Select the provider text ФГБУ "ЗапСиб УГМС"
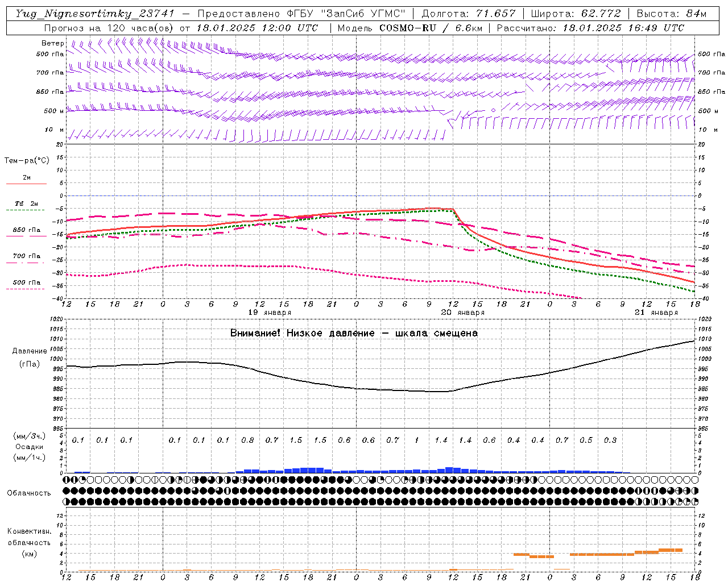The image size is (728, 582). 348,14
